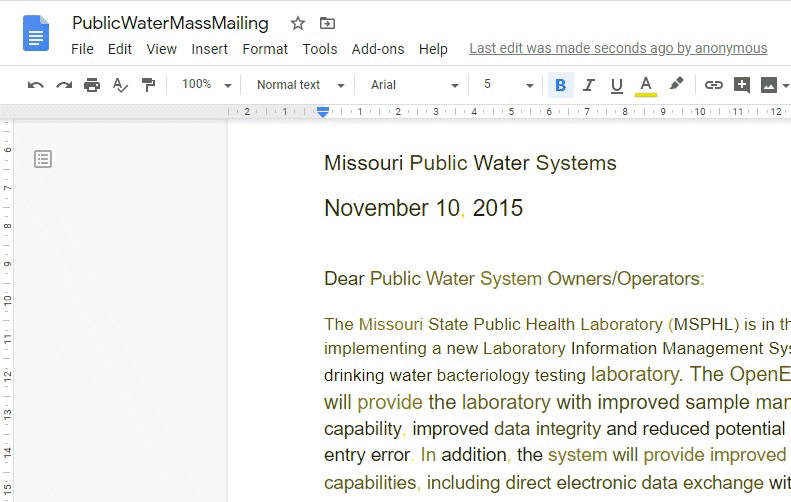Toggle underline formatting
Screen dimensions: 791x502
[616, 85]
